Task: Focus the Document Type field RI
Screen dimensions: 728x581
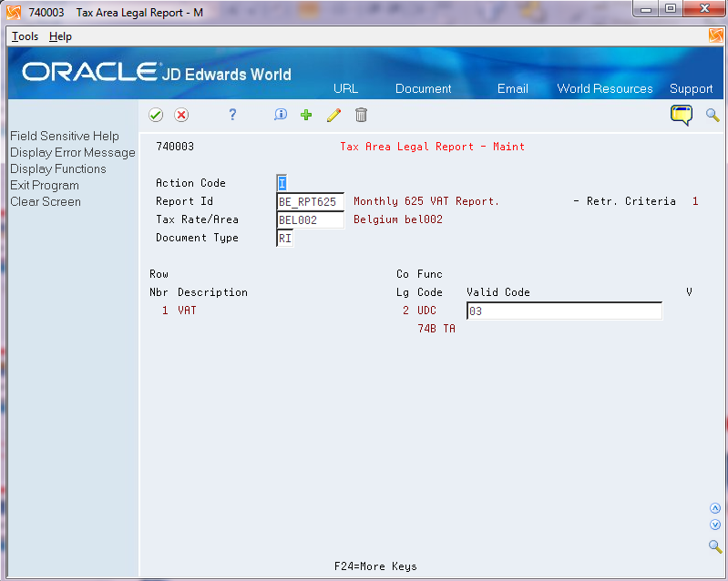Action: (284, 238)
